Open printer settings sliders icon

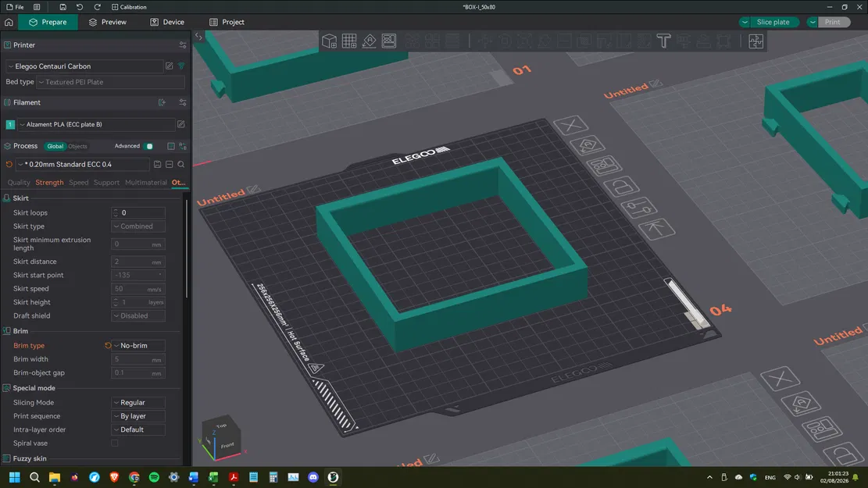tap(183, 45)
